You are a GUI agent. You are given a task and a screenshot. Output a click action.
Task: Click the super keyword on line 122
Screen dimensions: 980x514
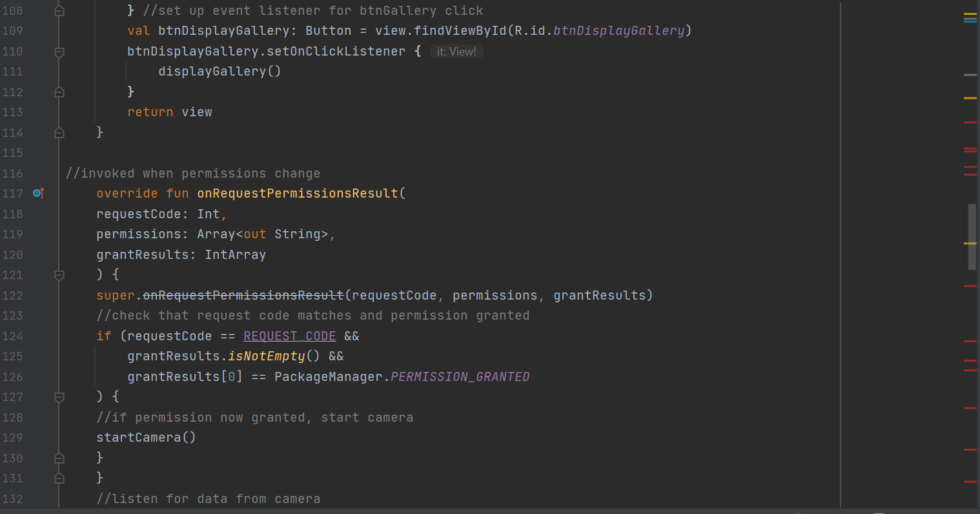coord(116,295)
